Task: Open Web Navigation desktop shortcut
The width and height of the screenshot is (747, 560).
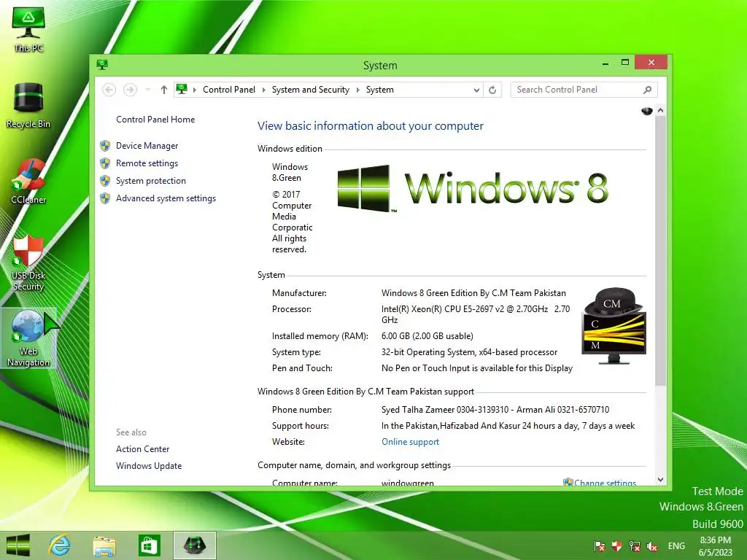Action: 28,338
